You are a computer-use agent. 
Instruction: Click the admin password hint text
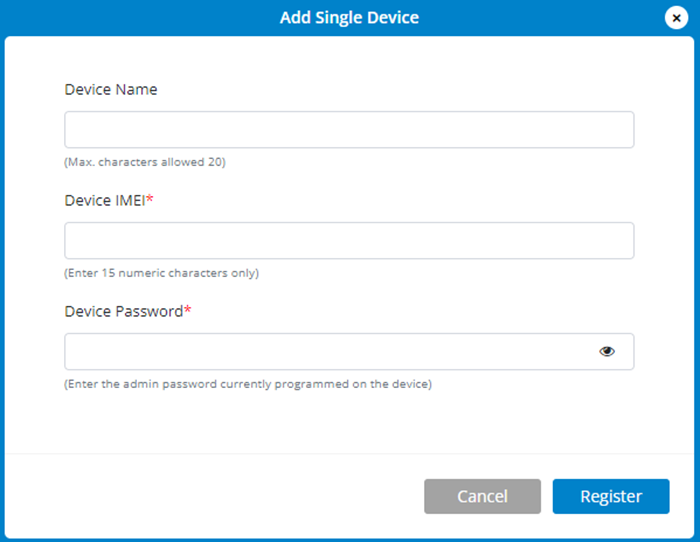point(248,384)
